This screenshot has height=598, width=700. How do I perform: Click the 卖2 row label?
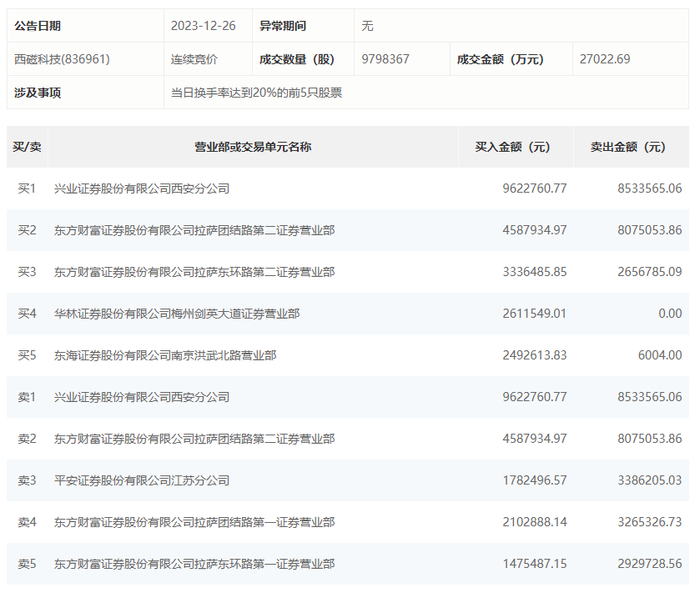click(x=27, y=439)
